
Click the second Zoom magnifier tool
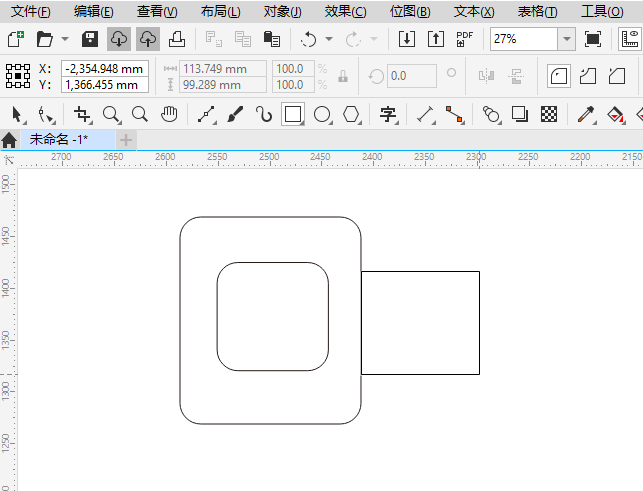[140, 114]
